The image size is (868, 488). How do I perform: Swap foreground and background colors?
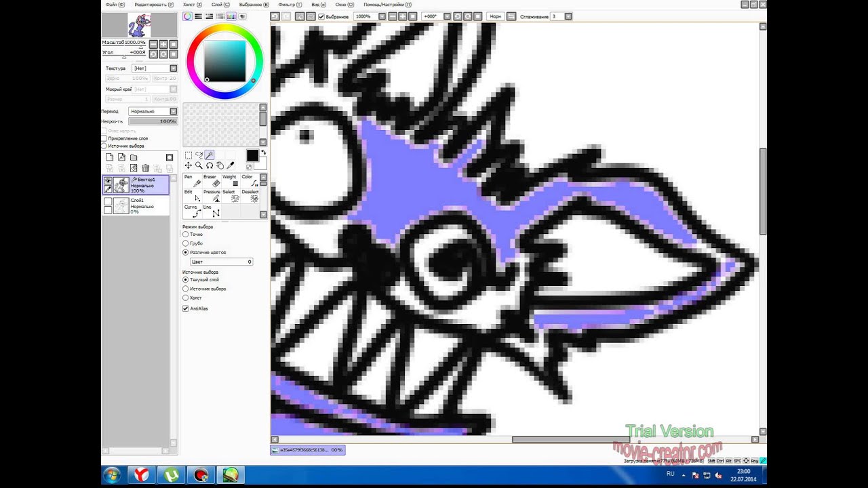(263, 152)
